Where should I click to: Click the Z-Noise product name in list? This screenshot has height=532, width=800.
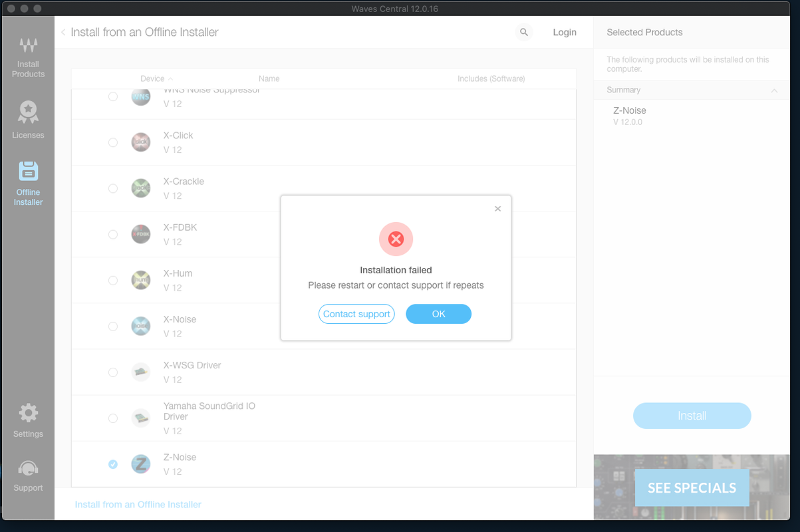(x=180, y=457)
